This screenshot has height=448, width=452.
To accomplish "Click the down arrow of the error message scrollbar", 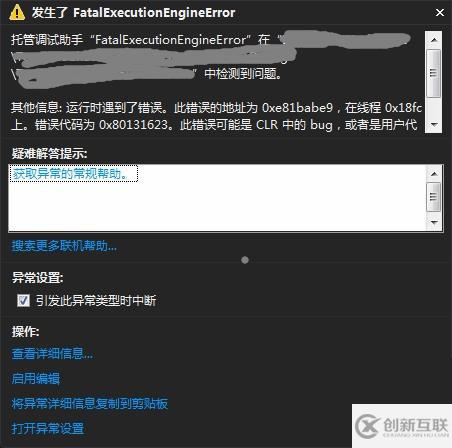I will [x=434, y=125].
